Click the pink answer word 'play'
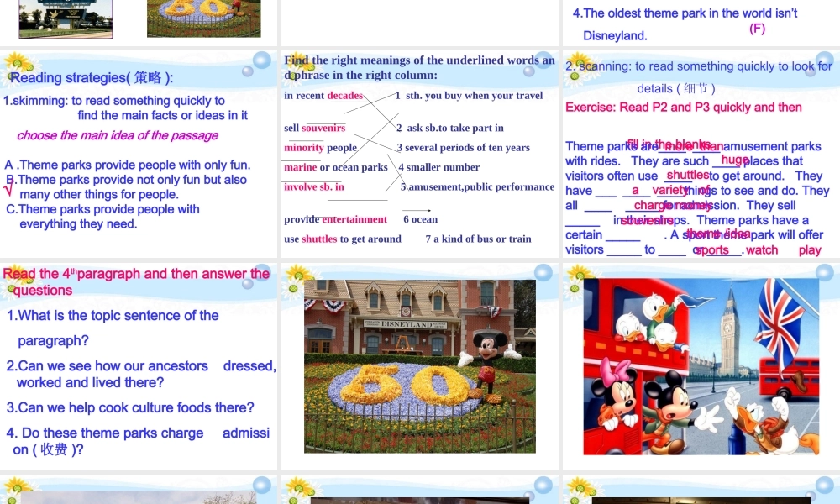Screen dimensions: 840x504 pos(810,250)
